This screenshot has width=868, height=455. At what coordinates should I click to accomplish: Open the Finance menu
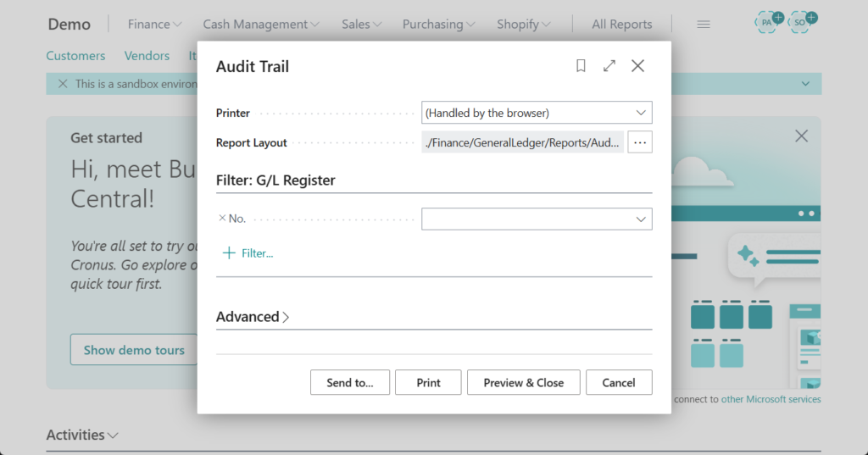point(154,25)
